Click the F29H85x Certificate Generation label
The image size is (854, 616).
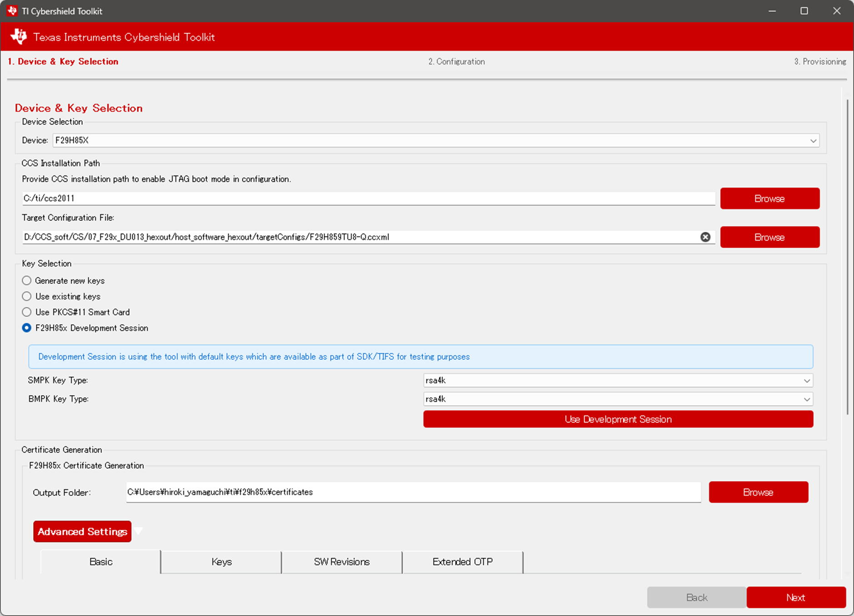(86, 466)
